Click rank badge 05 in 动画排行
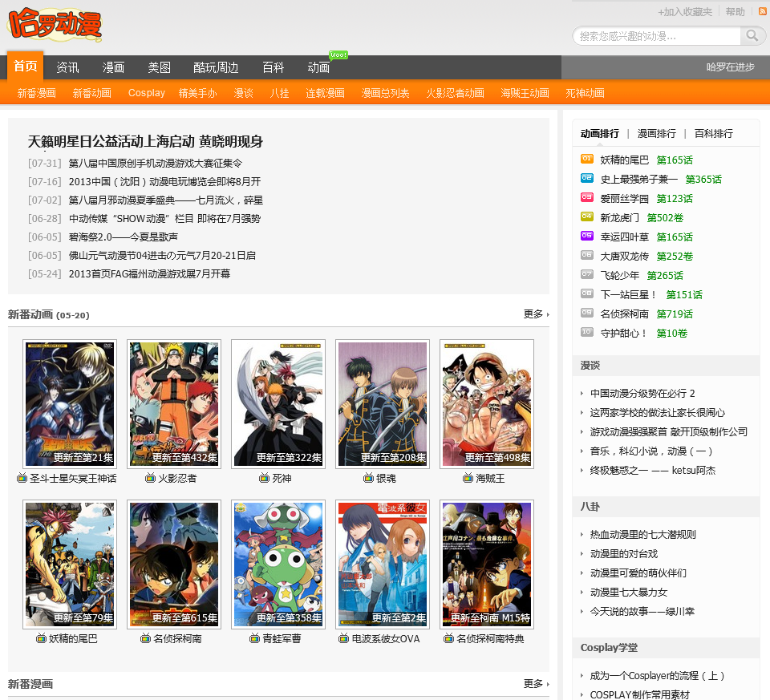This screenshot has width=770, height=700. (587, 236)
